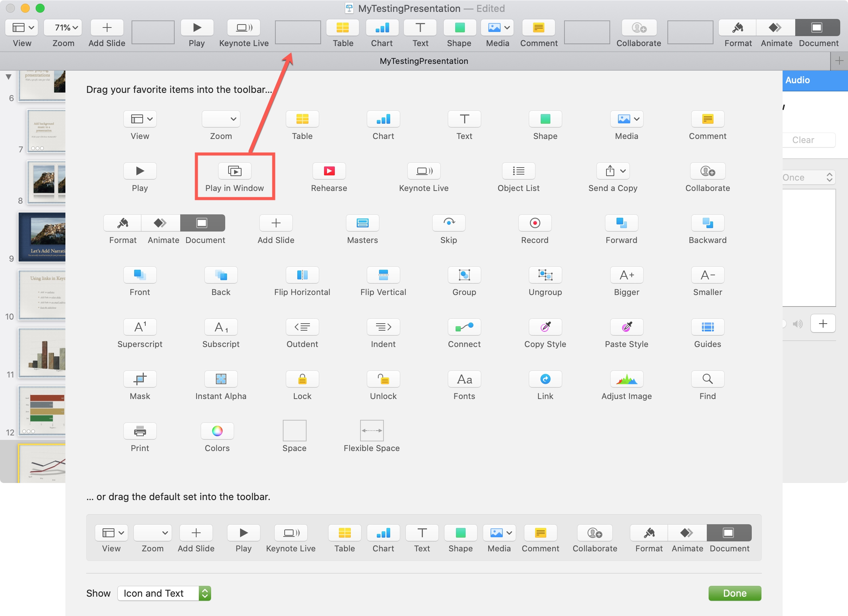This screenshot has width=848, height=616.
Task: Click the green Done button
Action: point(734,593)
